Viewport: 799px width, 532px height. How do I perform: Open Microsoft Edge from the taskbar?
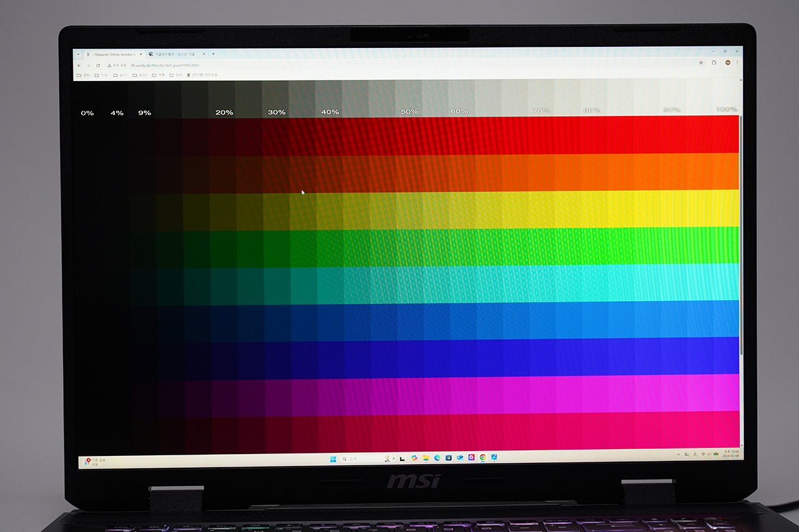437,458
